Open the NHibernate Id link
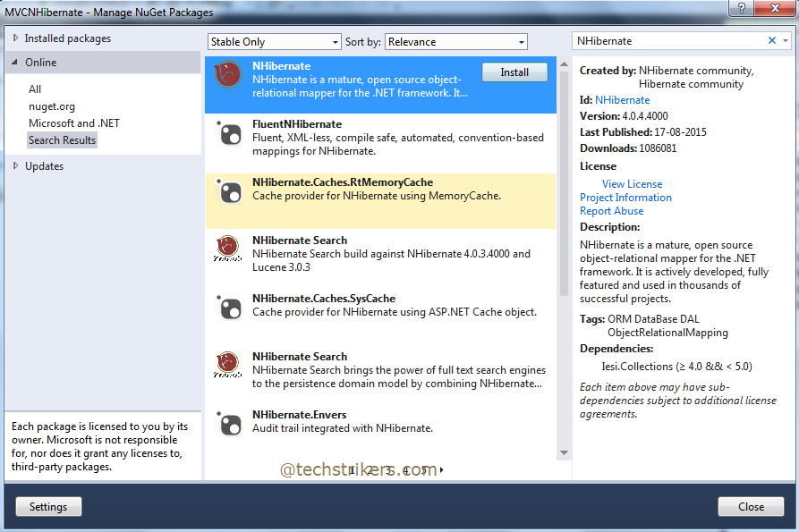The height and width of the screenshot is (532, 799). click(622, 100)
